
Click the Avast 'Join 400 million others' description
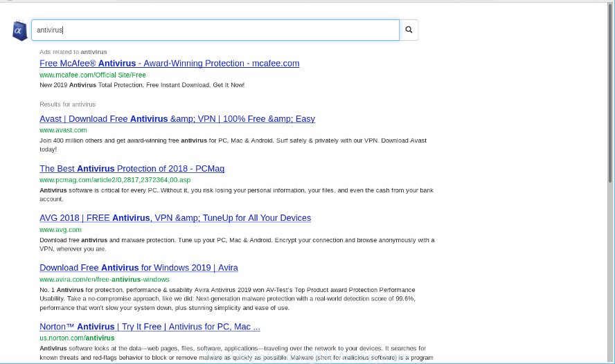pyautogui.click(x=233, y=145)
